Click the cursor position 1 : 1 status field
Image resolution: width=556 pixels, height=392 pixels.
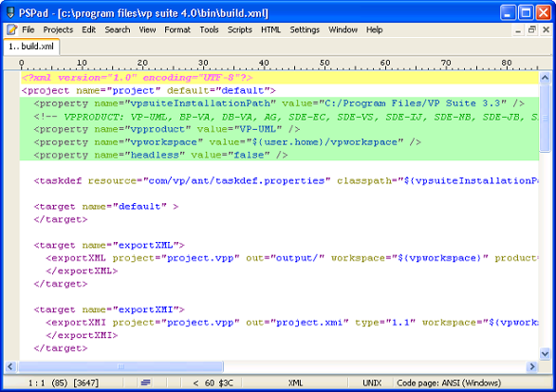click(64, 383)
